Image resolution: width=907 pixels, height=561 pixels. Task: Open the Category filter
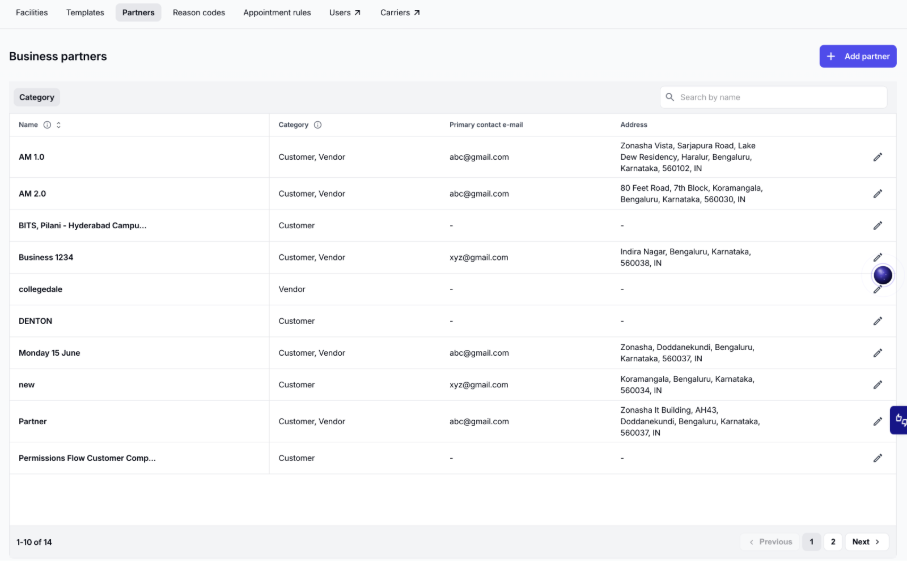(x=36, y=97)
